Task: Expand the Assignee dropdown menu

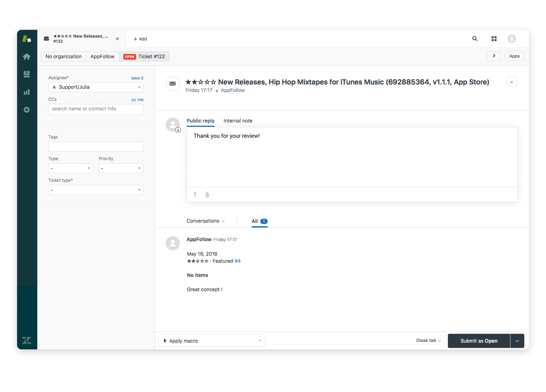Action: coord(139,87)
